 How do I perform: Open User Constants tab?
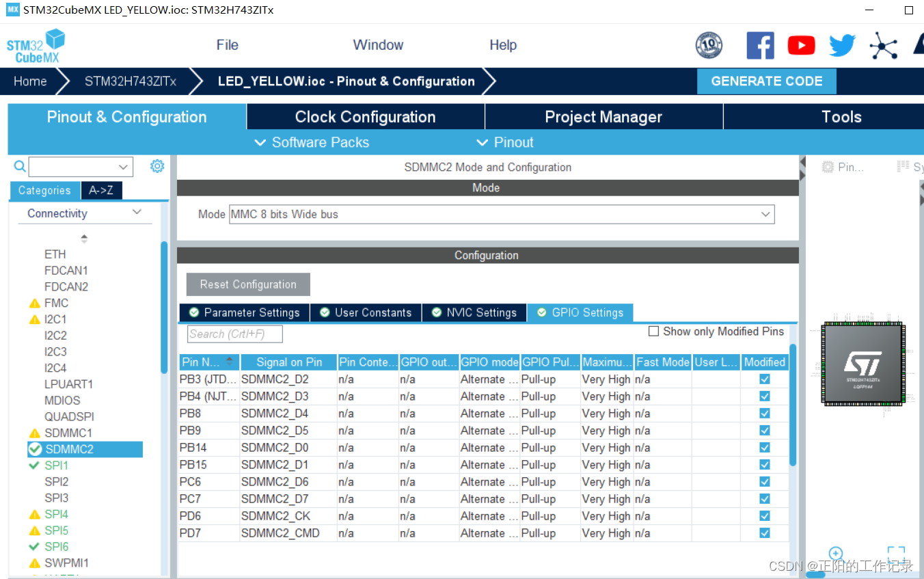366,312
